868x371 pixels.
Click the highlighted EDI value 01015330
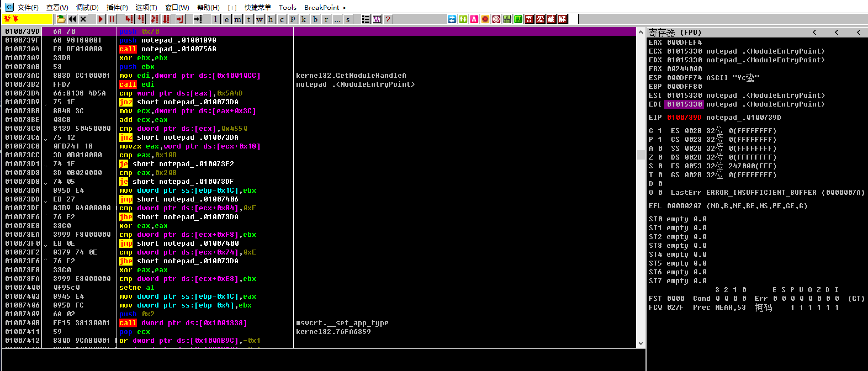684,104
